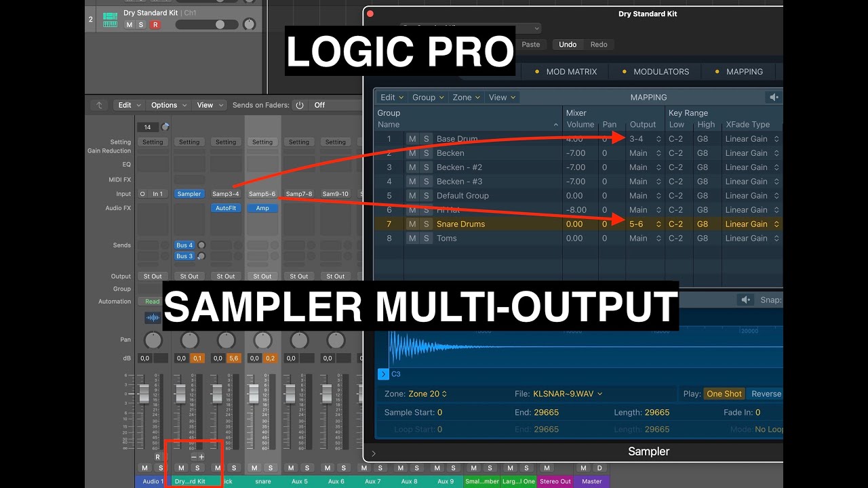868x488 pixels.
Task: Click the Paste button in the Sampler window
Action: [531, 45]
